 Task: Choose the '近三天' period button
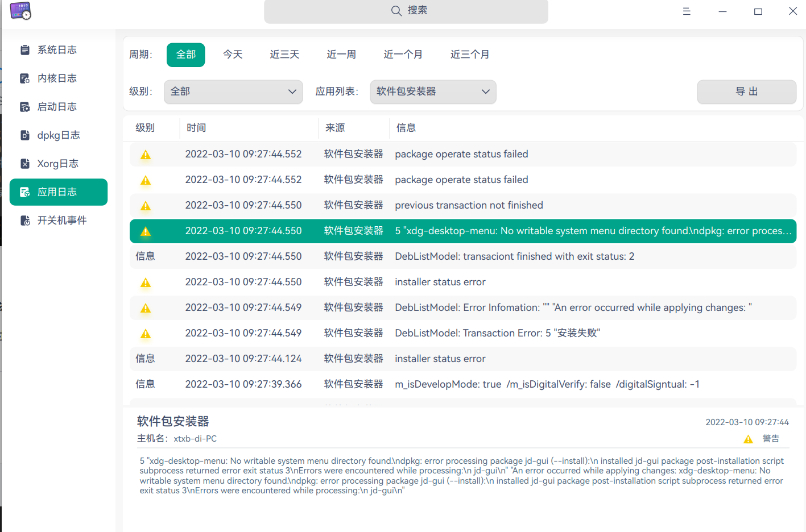pos(284,55)
